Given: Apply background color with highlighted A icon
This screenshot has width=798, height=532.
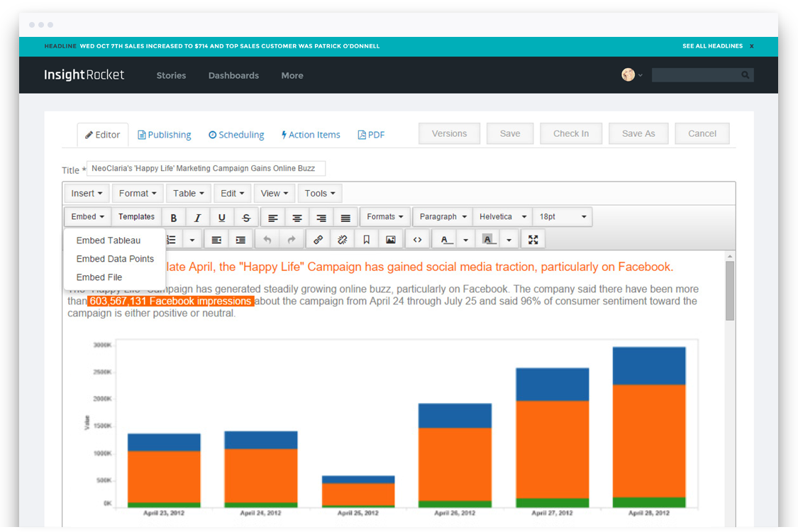Looking at the screenshot, I should (x=488, y=239).
